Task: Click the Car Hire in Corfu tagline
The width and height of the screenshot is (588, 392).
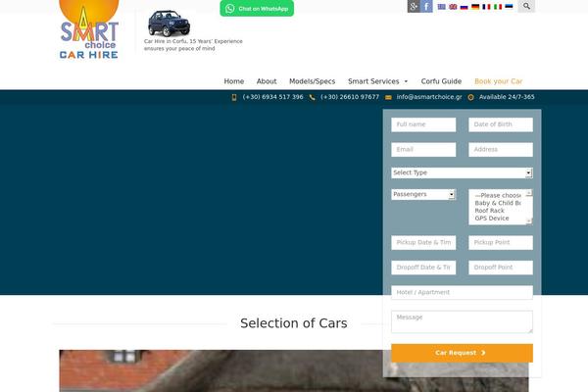Action: tap(193, 45)
